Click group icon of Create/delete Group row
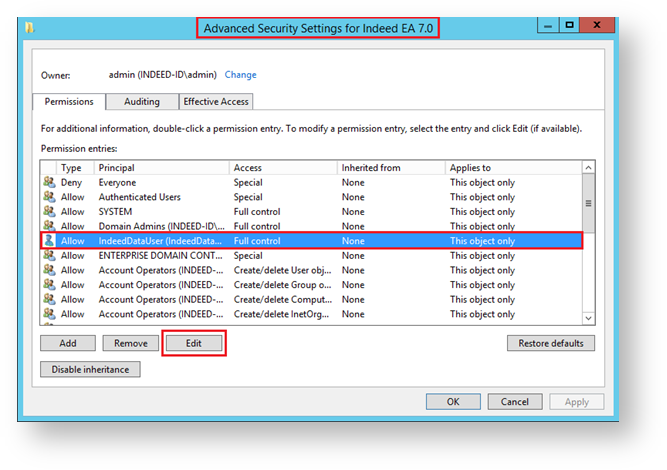Image resolution: width=667 pixels, height=470 pixels. pyautogui.click(x=49, y=284)
